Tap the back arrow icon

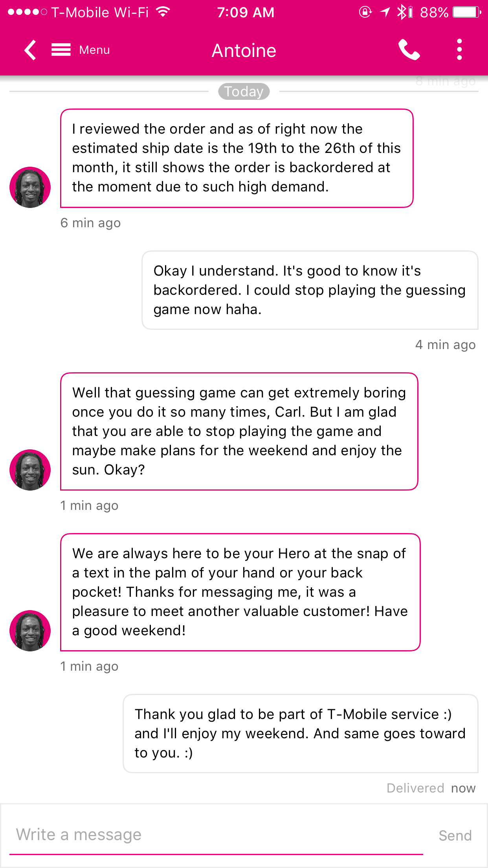[x=30, y=50]
